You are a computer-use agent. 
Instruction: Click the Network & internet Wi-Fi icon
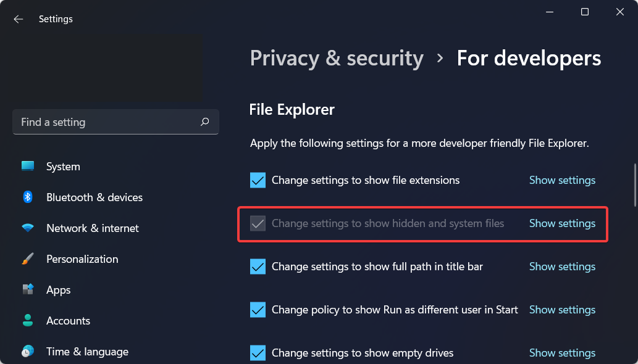click(28, 228)
